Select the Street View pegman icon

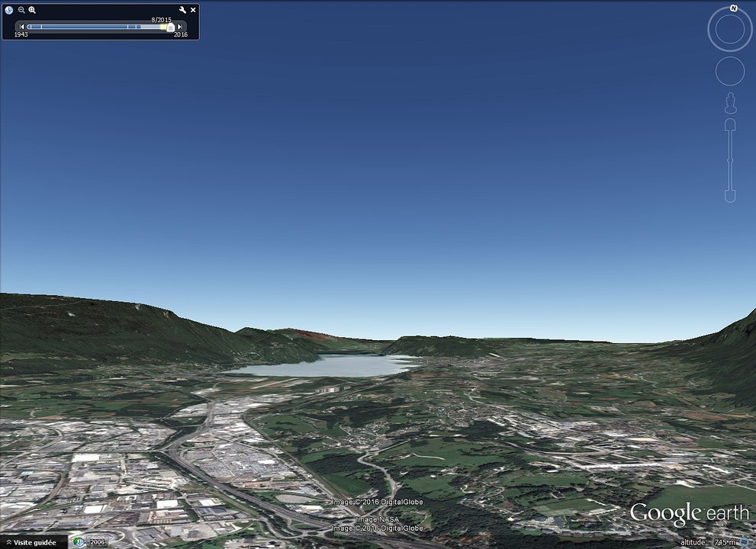[730, 103]
